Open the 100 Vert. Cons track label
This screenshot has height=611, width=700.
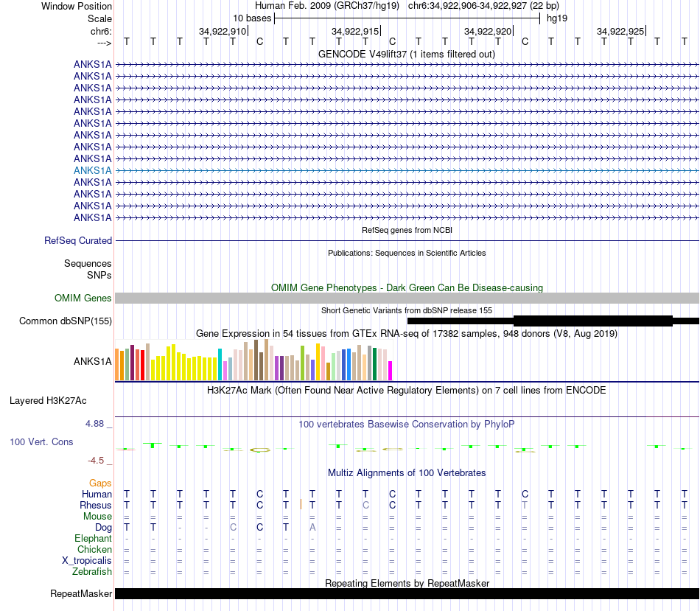point(41,441)
